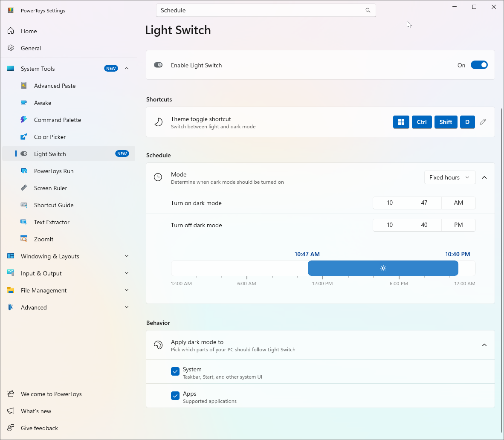Select Advanced Paste in sidebar

coord(69,86)
